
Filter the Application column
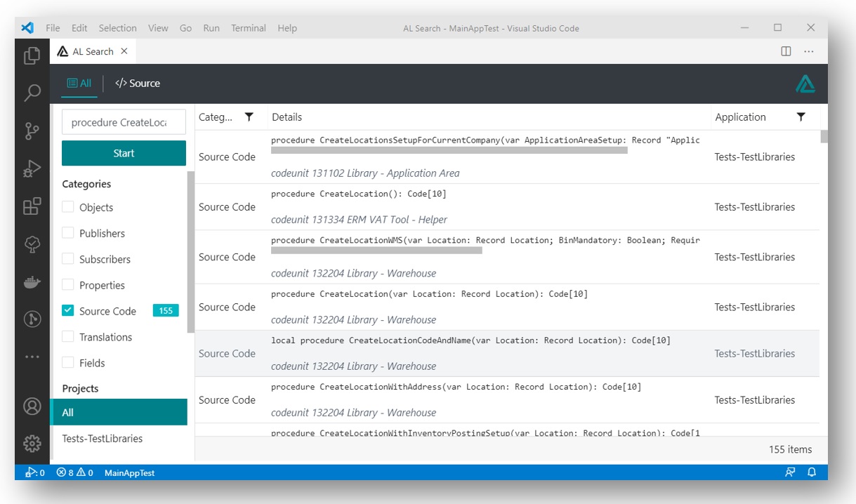[801, 117]
